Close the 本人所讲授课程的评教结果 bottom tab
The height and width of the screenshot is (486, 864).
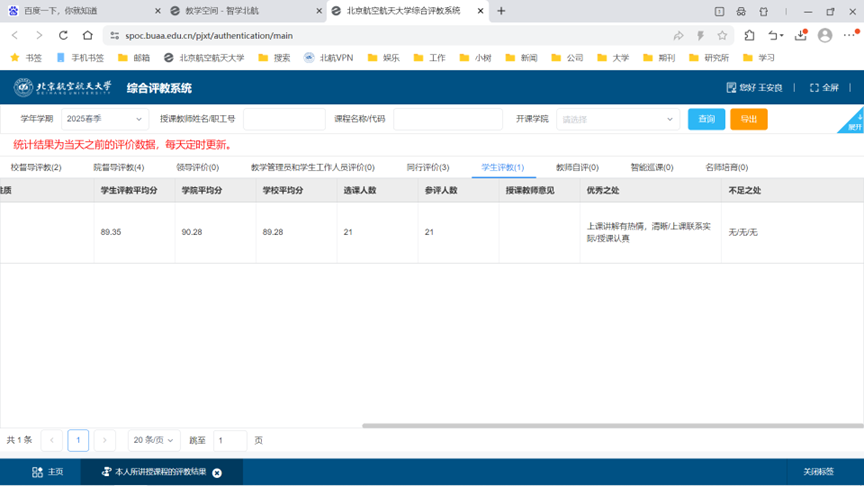[x=217, y=473]
